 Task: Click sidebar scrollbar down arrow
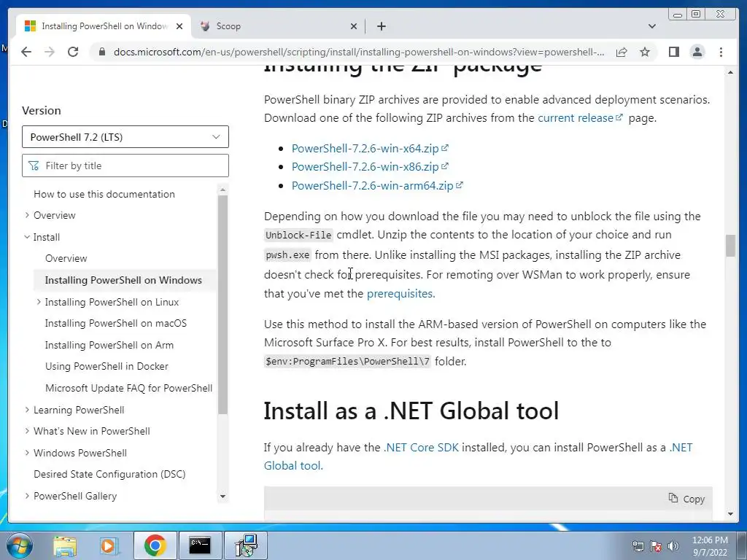point(222,496)
